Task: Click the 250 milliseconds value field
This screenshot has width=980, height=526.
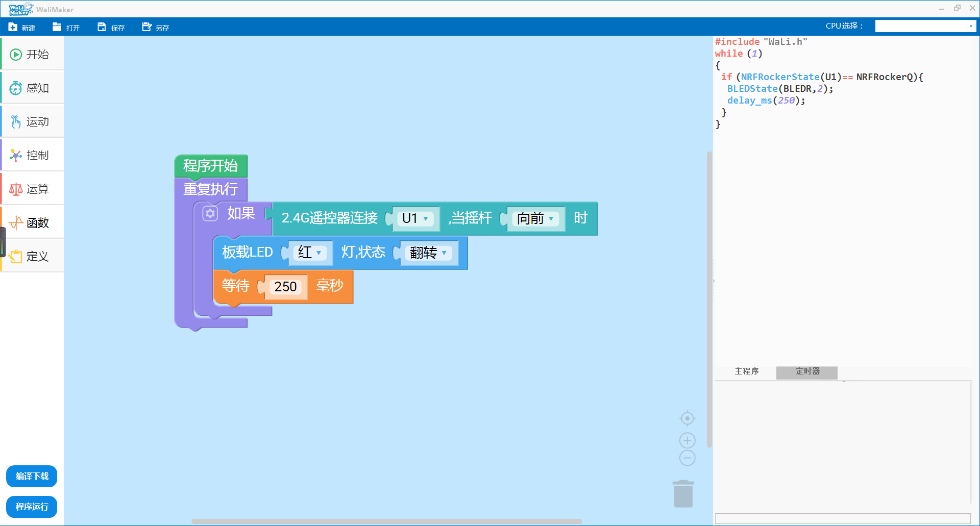Action: [x=285, y=287]
